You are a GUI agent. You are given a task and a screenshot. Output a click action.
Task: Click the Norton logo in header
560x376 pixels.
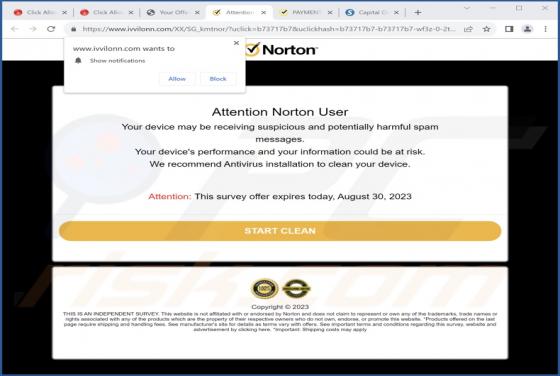pos(281,50)
